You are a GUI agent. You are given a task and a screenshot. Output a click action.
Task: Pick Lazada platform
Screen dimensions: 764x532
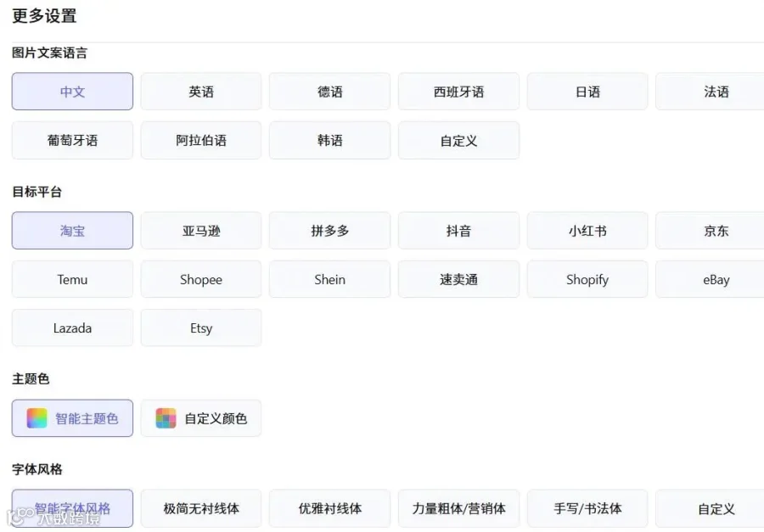click(x=72, y=328)
